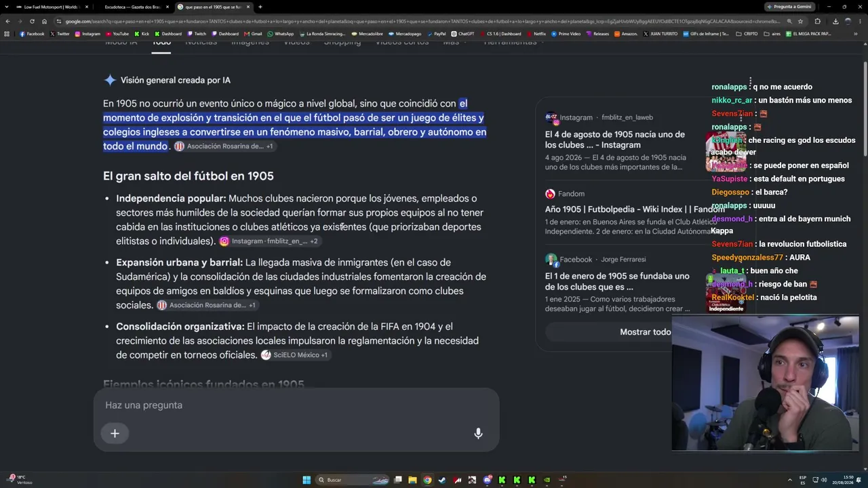Open the source chip after 'clubes sociales'
Image resolution: width=868 pixels, height=488 pixels.
[x=207, y=306]
